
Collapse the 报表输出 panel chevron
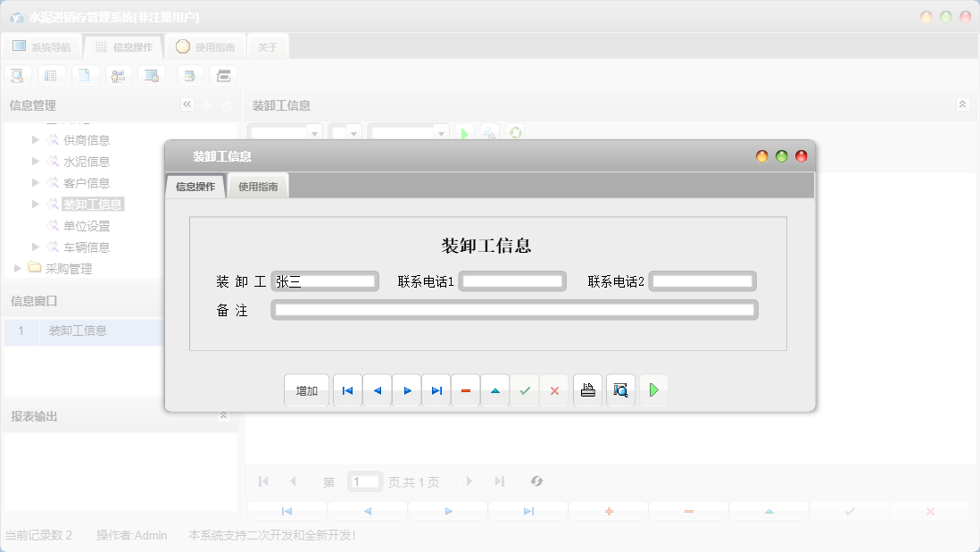click(223, 415)
